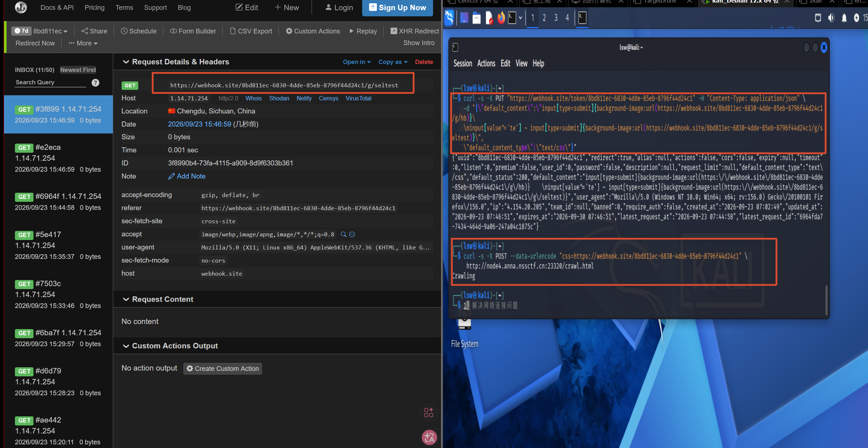The height and width of the screenshot is (448, 868).
Task: Open terminal emulator launcher in Kali panel
Action: pyautogui.click(x=512, y=18)
